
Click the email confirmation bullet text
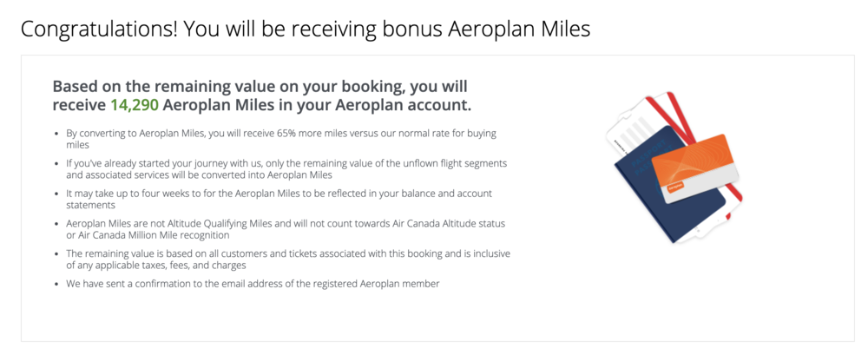(x=252, y=284)
